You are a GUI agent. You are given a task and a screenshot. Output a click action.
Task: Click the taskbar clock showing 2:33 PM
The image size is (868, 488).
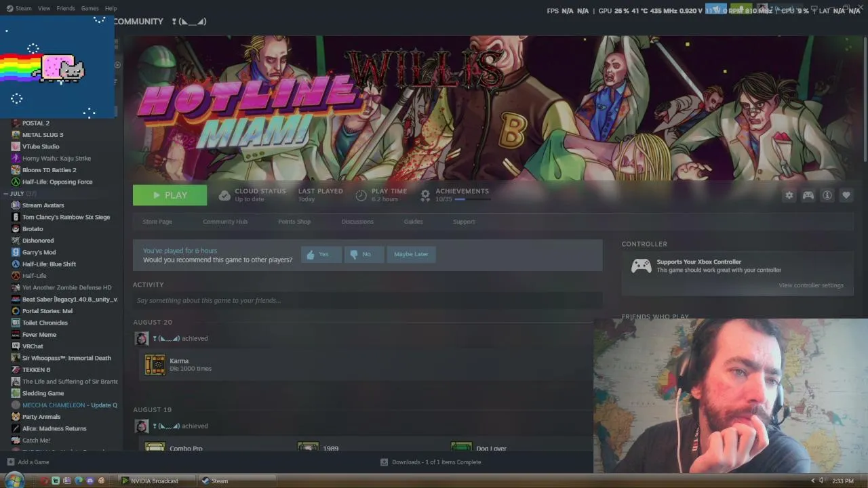click(843, 481)
